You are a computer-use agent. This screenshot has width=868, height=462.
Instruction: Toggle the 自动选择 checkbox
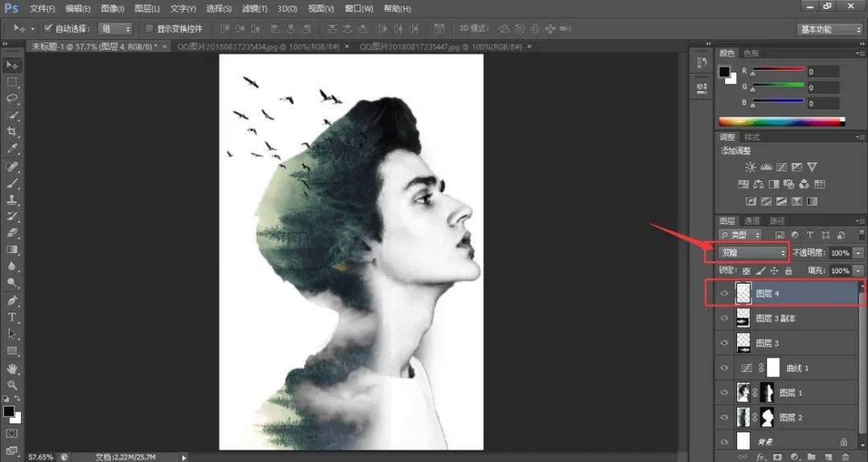[x=48, y=27]
